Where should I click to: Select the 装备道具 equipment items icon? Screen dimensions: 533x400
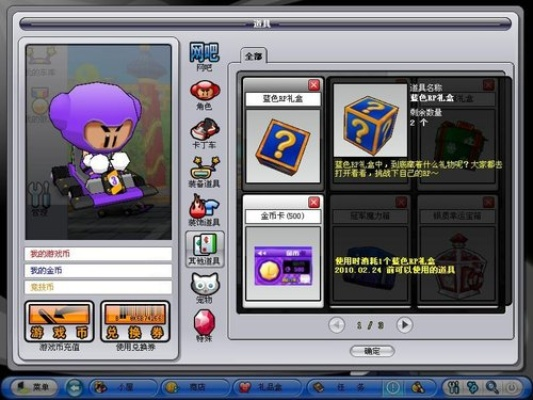coord(204,172)
